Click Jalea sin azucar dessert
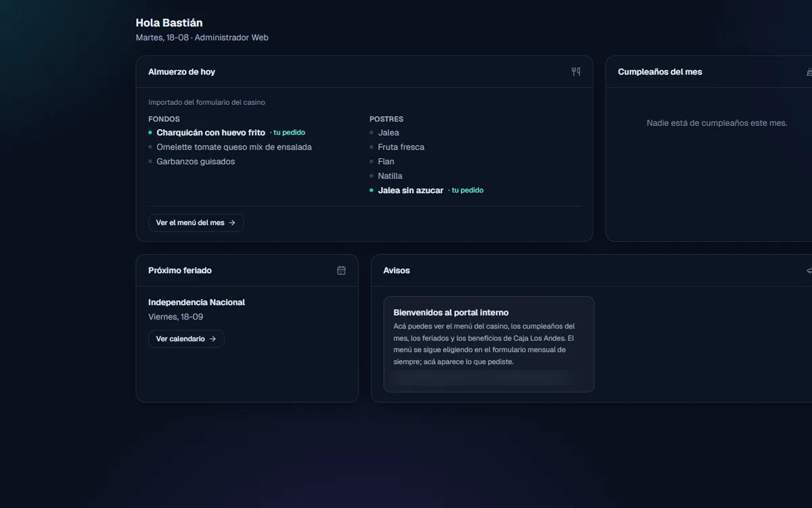 click(x=411, y=191)
